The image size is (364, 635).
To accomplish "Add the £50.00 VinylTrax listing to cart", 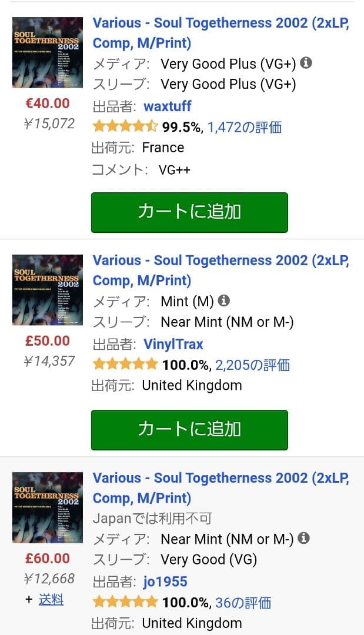I will 189,430.
